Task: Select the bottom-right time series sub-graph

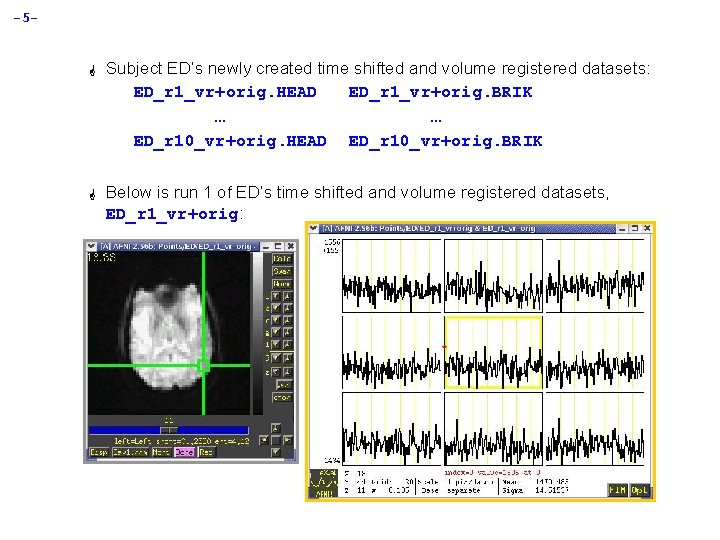Action: (x=595, y=429)
